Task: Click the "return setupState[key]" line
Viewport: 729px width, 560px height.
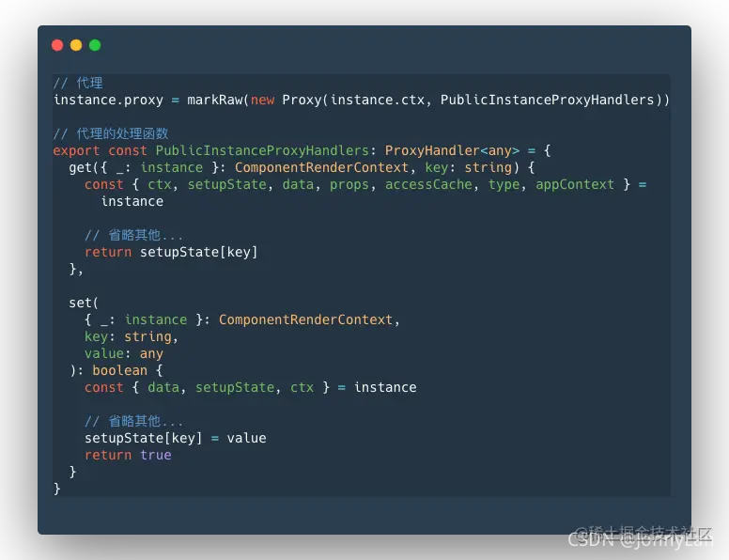Action: coord(171,252)
